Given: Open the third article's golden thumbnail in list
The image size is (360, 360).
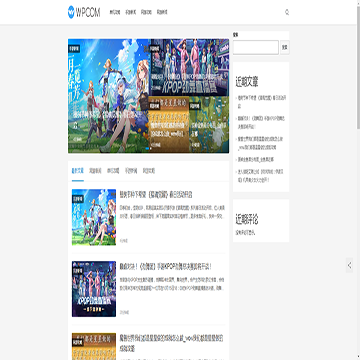Looking at the screenshot, I should (94, 346).
